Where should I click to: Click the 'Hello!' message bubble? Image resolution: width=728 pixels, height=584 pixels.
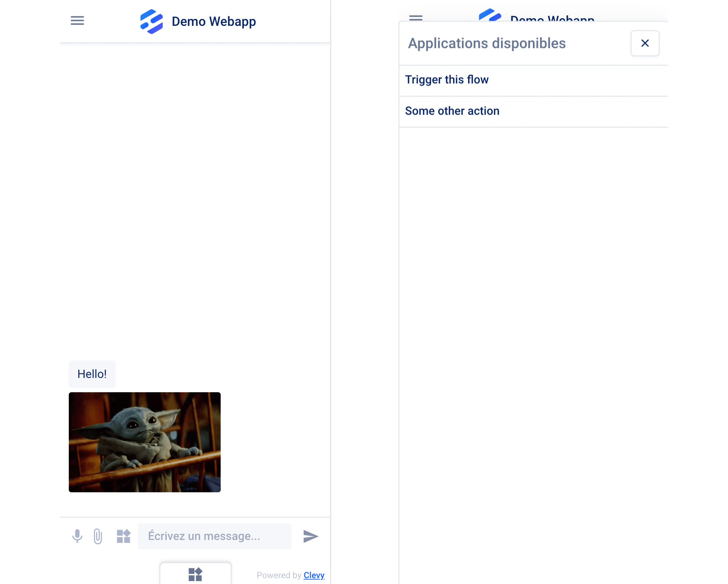click(92, 374)
